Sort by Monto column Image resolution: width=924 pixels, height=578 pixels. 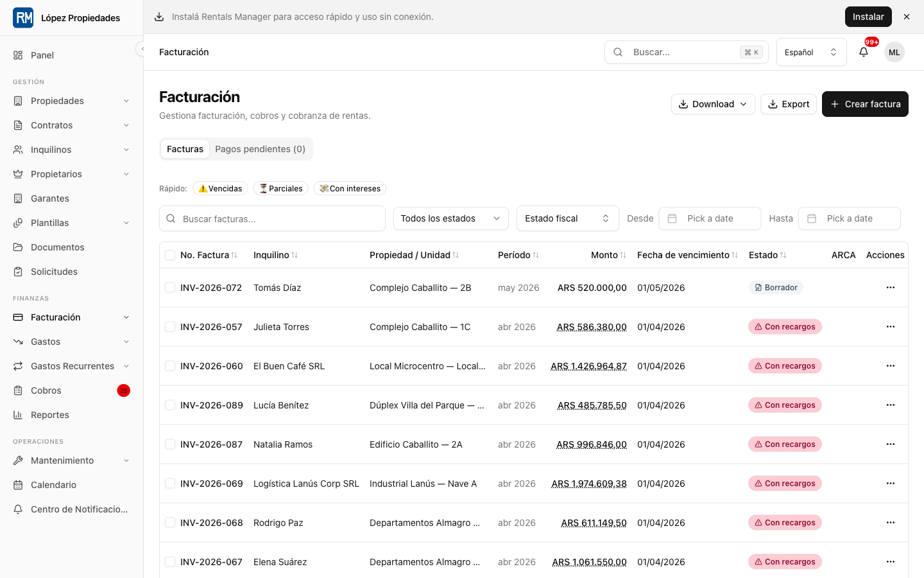coord(608,255)
